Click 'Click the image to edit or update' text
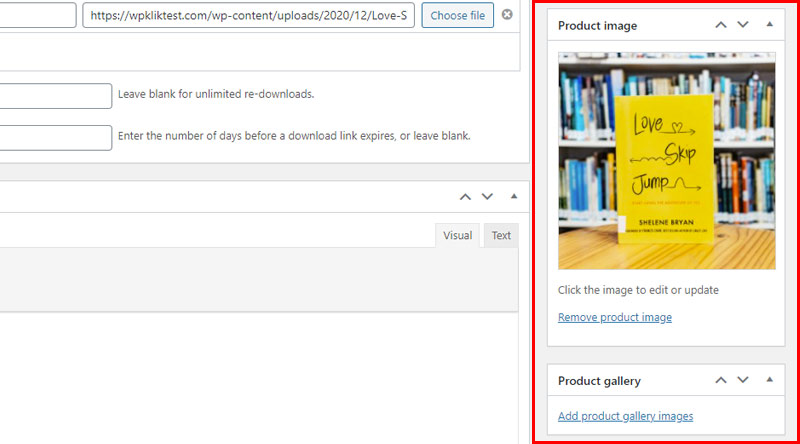 pos(638,290)
